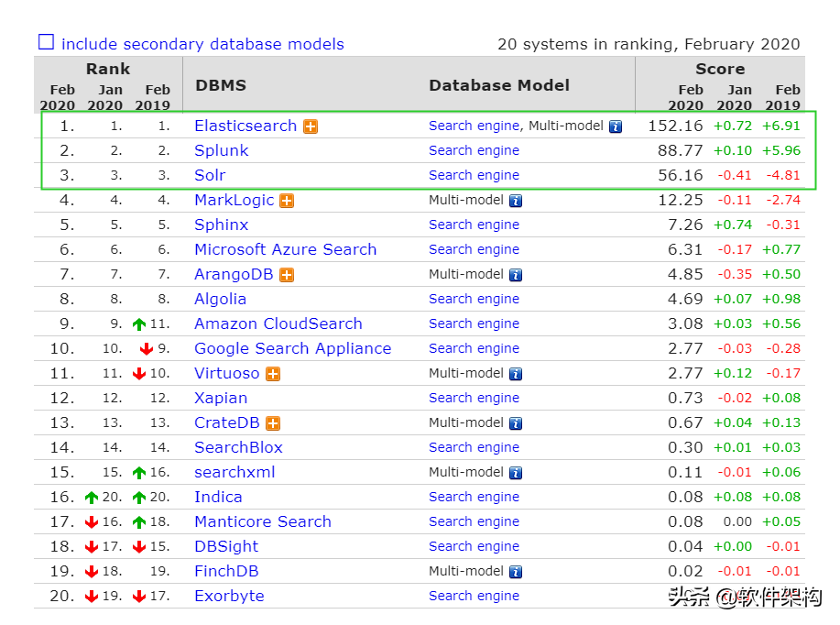Click the '20 systems in ranking, February 2020' text
Viewport: 840px width, 625px height.
(649, 44)
